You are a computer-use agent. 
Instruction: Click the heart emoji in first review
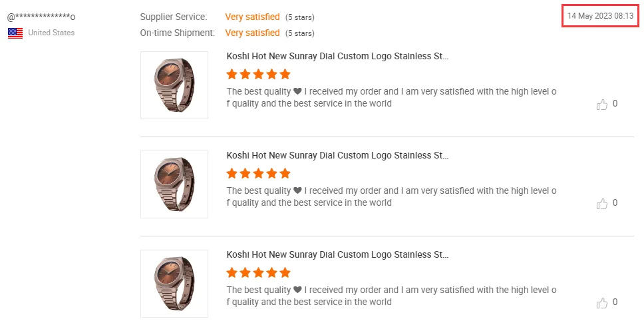(x=297, y=91)
